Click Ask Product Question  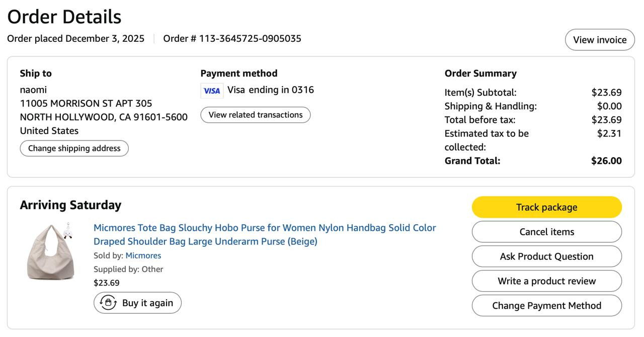(546, 256)
